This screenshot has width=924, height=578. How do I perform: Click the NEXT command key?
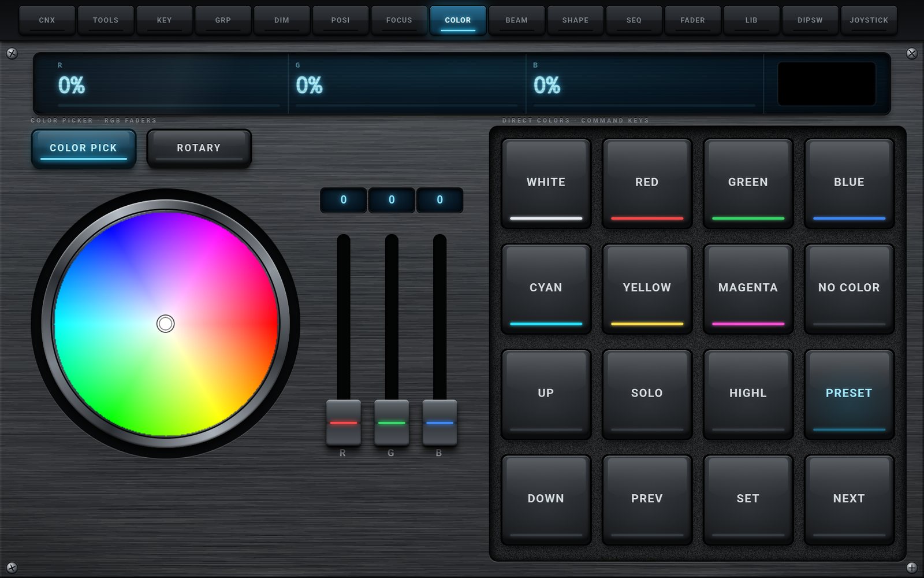[849, 499]
